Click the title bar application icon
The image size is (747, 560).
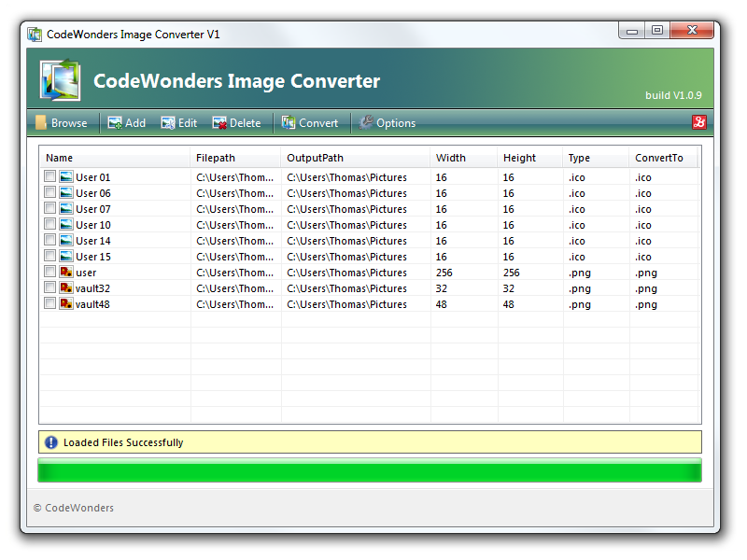[35, 35]
